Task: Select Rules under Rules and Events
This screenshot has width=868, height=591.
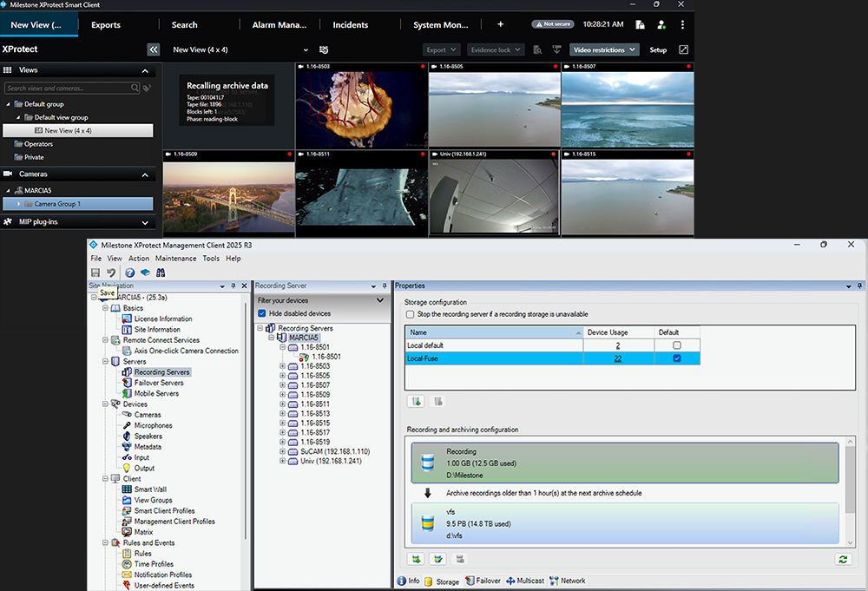Action: (143, 554)
